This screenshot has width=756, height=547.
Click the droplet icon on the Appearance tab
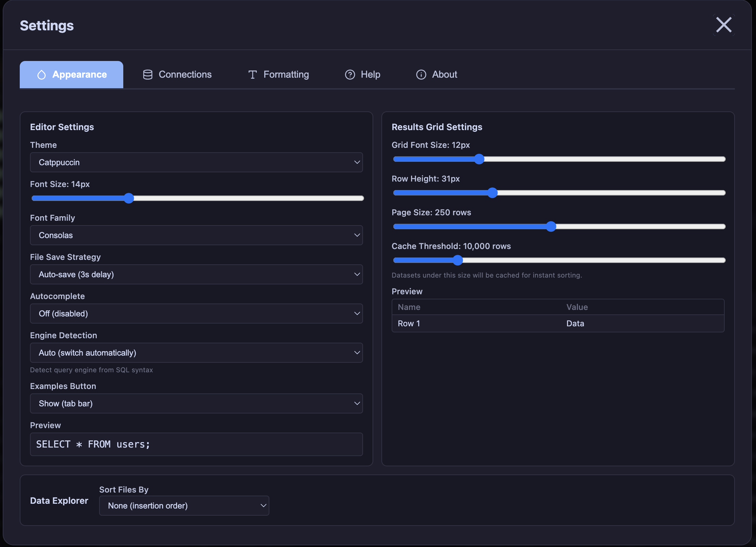click(42, 74)
